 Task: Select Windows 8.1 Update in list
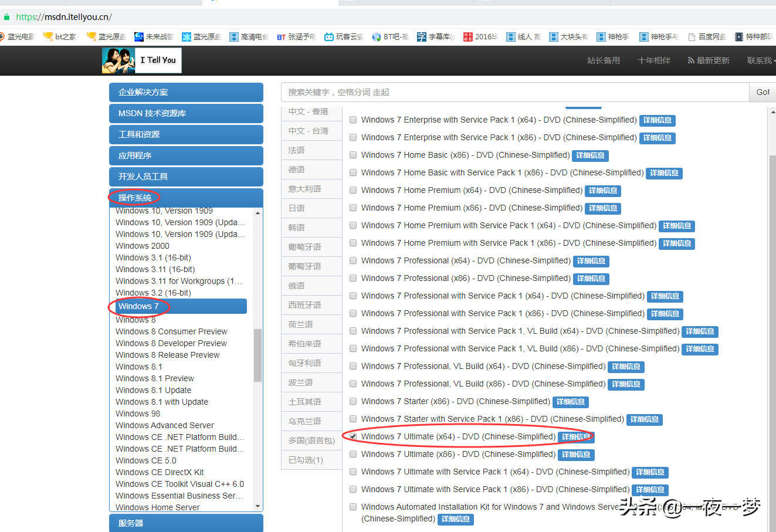(x=153, y=390)
